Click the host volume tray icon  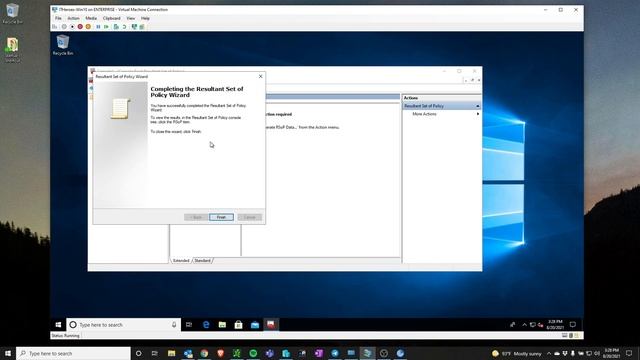coord(597,353)
